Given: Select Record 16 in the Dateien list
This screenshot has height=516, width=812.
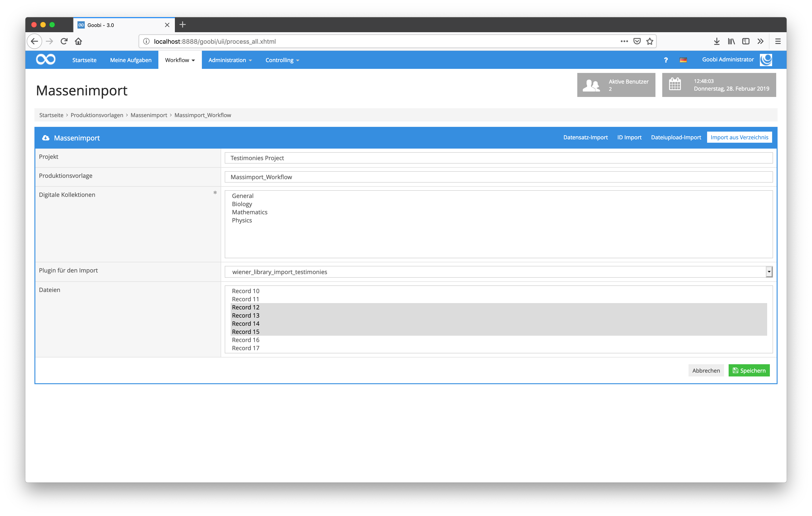Looking at the screenshot, I should 246,340.
